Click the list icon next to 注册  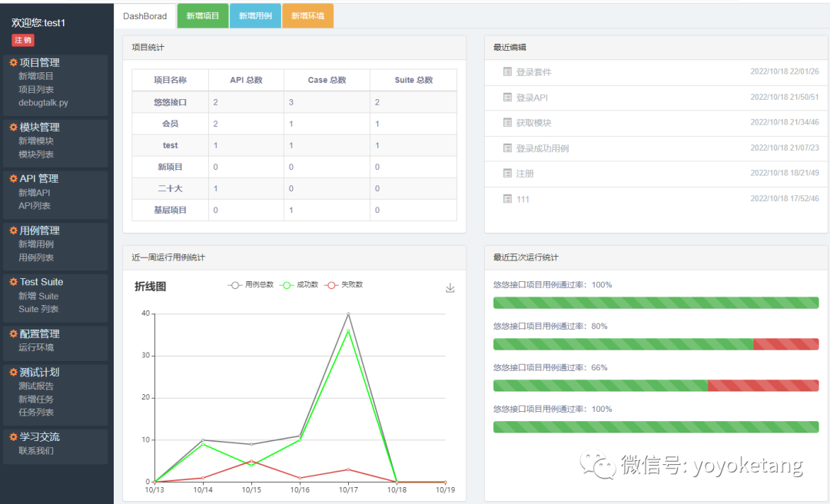[507, 173]
